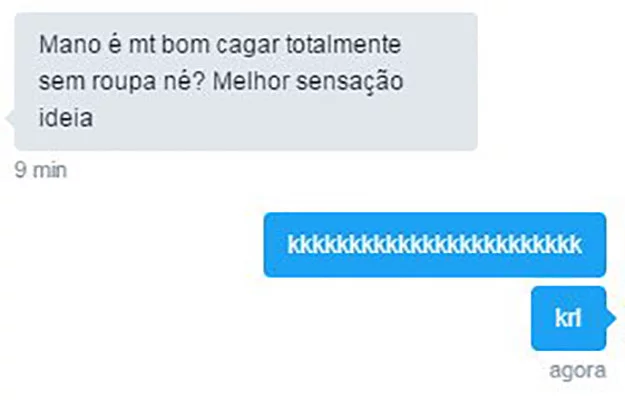Viewport: 625px width, 400px height.
Task: Click the word "bom" in the received message
Action: [185, 44]
